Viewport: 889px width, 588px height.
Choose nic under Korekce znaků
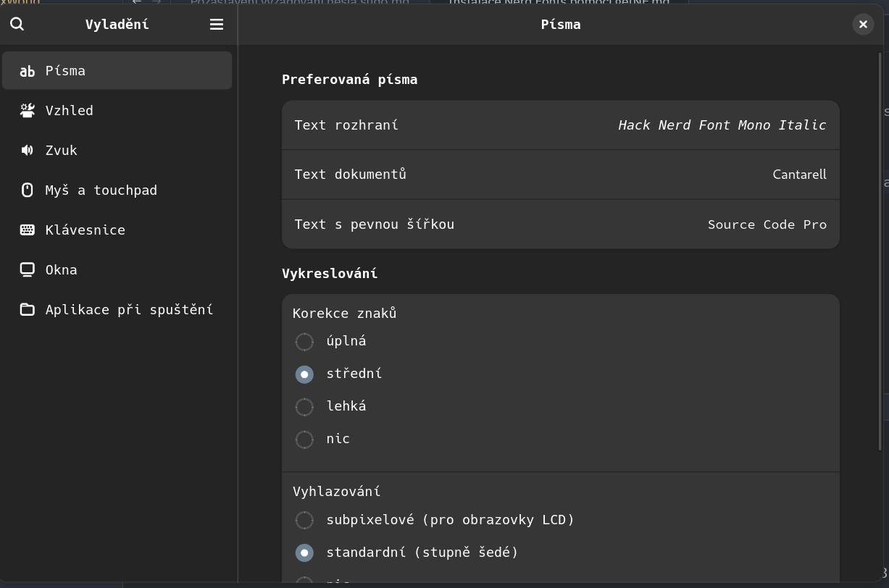304,440
